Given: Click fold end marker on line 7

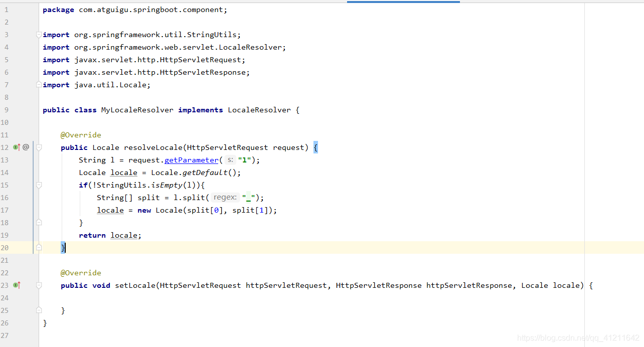Looking at the screenshot, I should [x=39, y=85].
